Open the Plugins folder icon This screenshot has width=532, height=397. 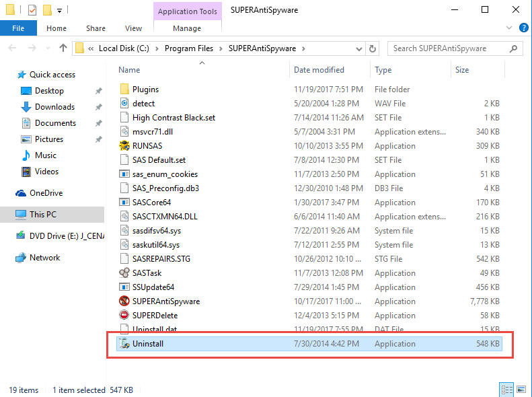[x=124, y=89]
